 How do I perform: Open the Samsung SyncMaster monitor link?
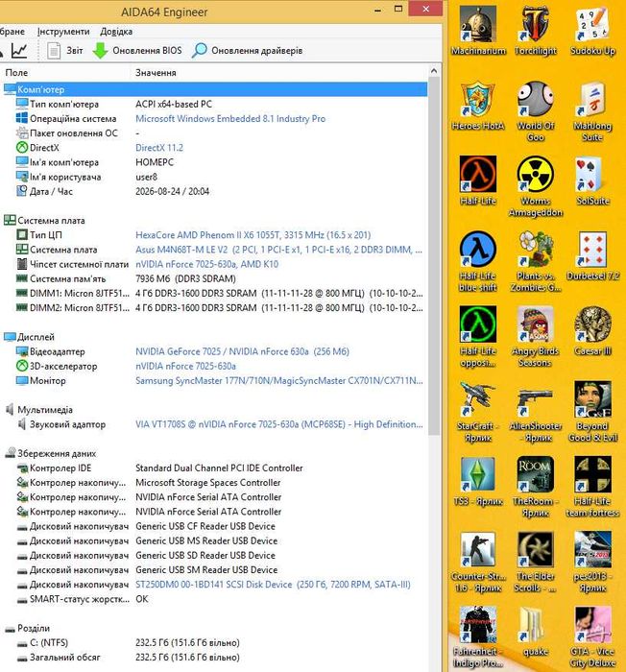[x=278, y=380]
